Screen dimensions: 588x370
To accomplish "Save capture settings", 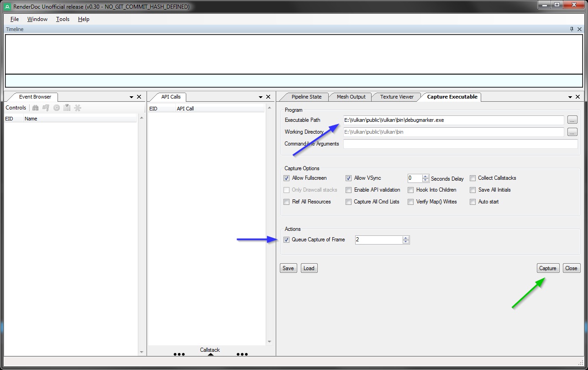I will pyautogui.click(x=288, y=268).
